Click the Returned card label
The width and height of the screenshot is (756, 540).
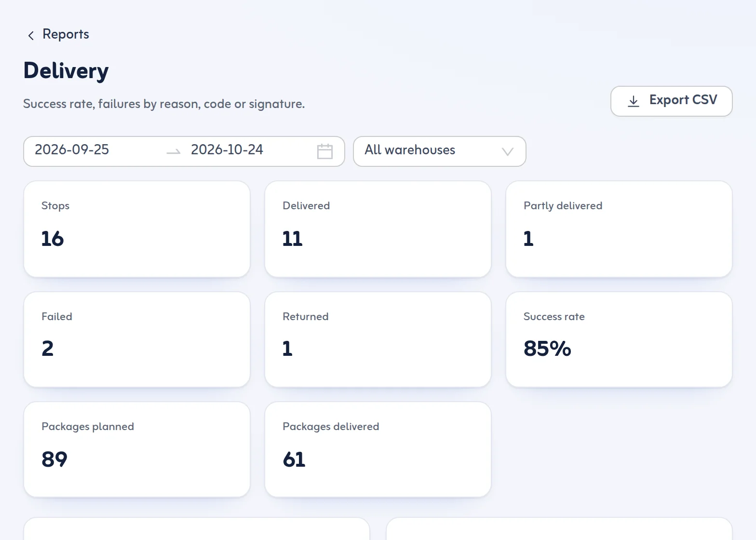(x=305, y=317)
